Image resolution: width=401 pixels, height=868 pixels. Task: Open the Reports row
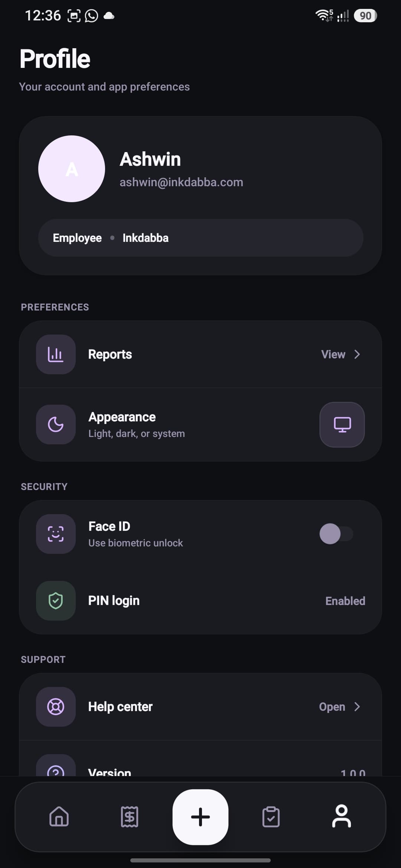click(200, 354)
